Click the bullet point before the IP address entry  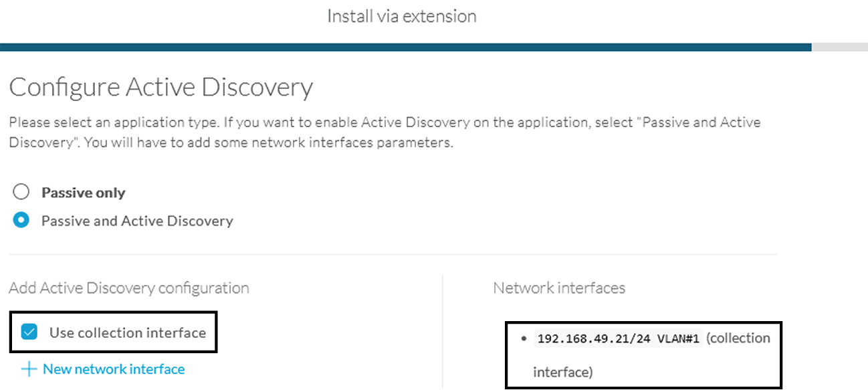point(524,338)
